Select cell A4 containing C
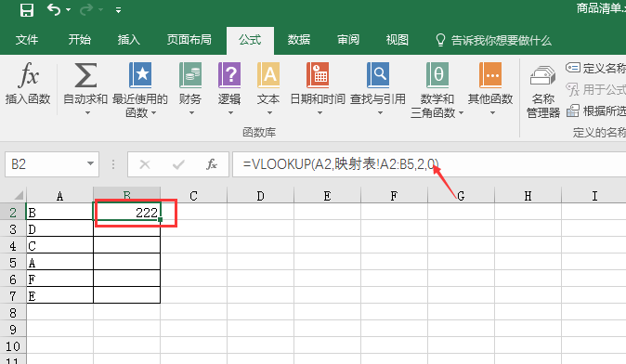Image resolution: width=626 pixels, height=364 pixels. [59, 245]
